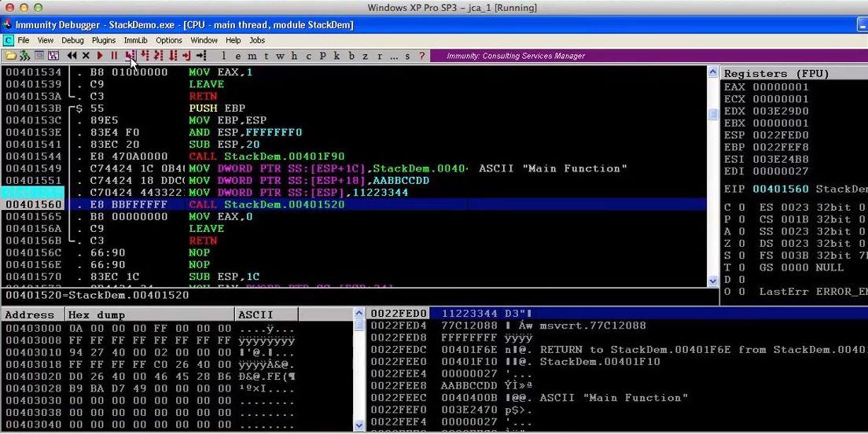Pause execution with the red pause icon

point(114,55)
